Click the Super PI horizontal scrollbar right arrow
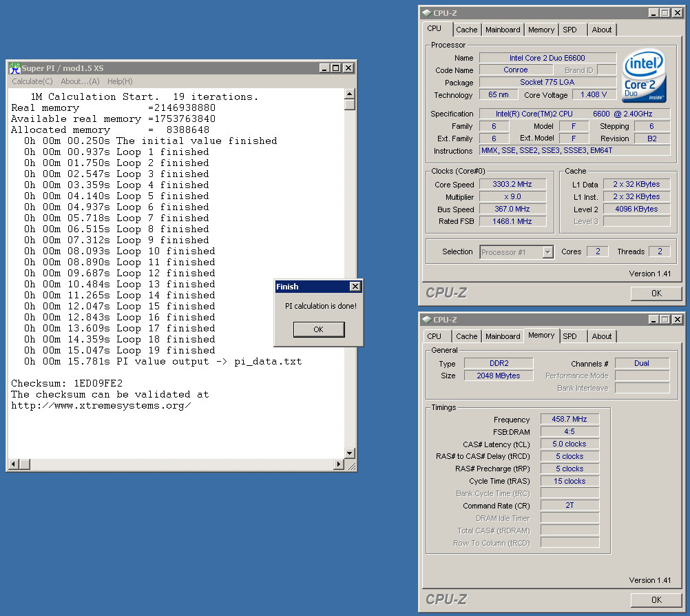The width and height of the screenshot is (690, 616). coord(339,464)
